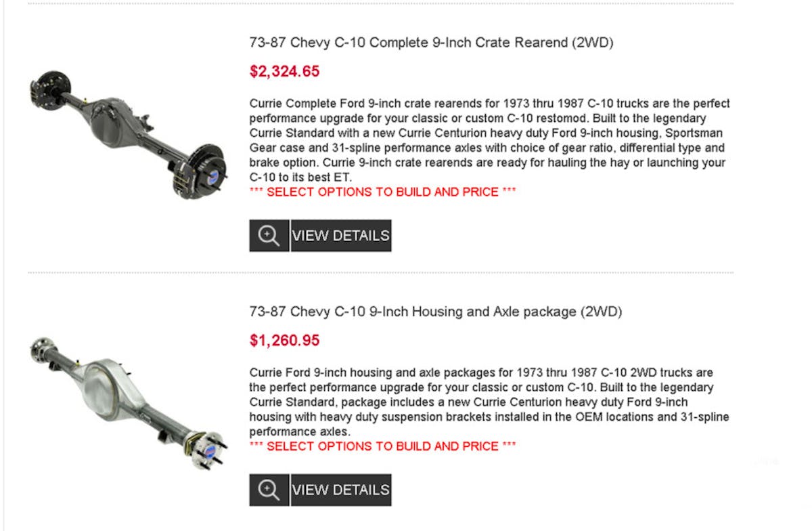Click the dotted divider between the two products
This screenshot has height=531, width=812.
[x=380, y=273]
